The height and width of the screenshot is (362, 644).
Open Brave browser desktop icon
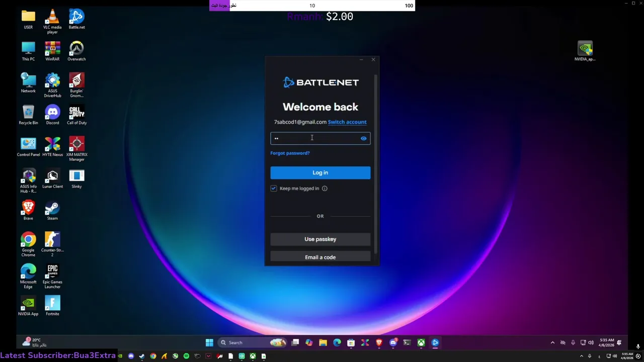28,210
